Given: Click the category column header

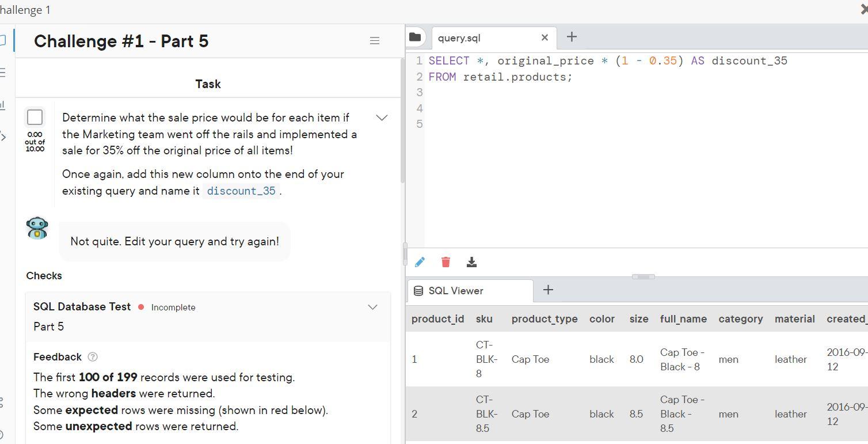Looking at the screenshot, I should coord(741,319).
